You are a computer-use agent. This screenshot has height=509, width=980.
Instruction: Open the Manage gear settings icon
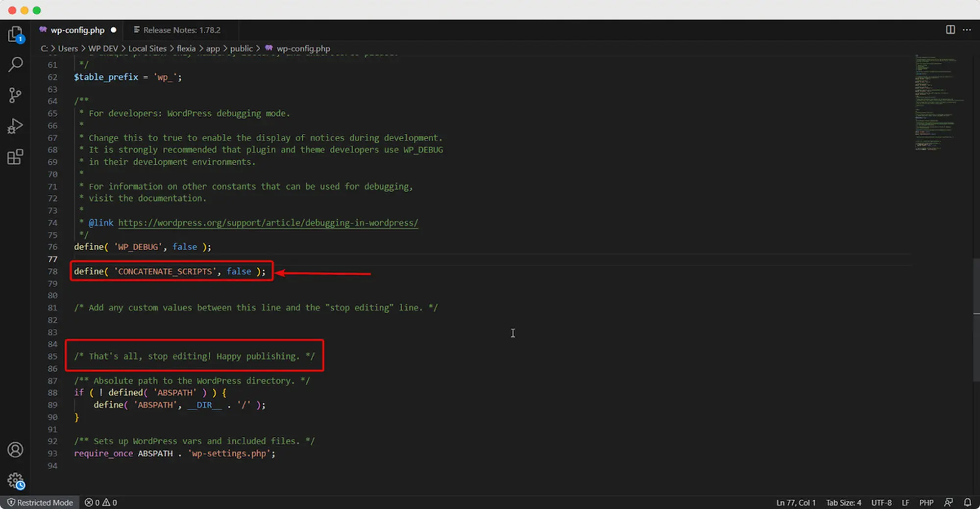coord(15,481)
